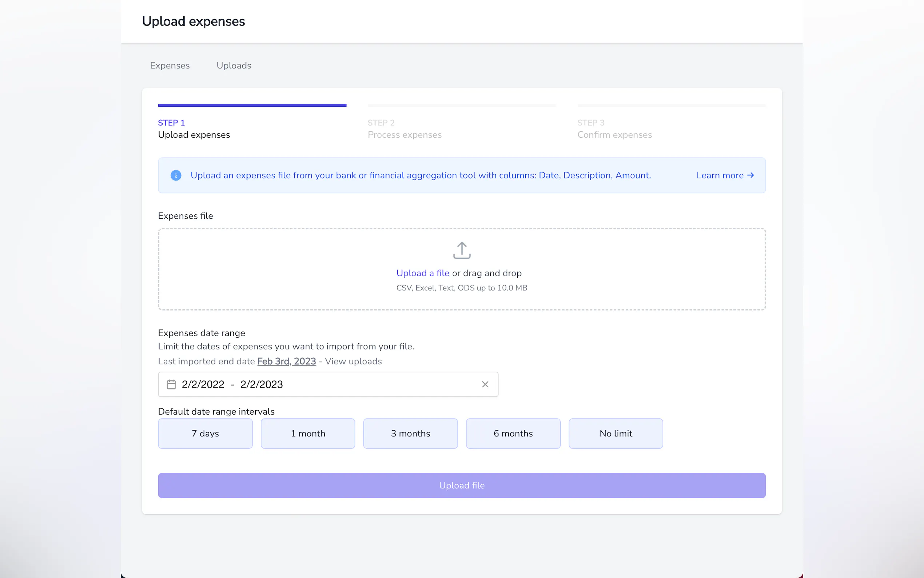Image resolution: width=924 pixels, height=578 pixels.
Task: Click the View uploads link
Action: 353,361
